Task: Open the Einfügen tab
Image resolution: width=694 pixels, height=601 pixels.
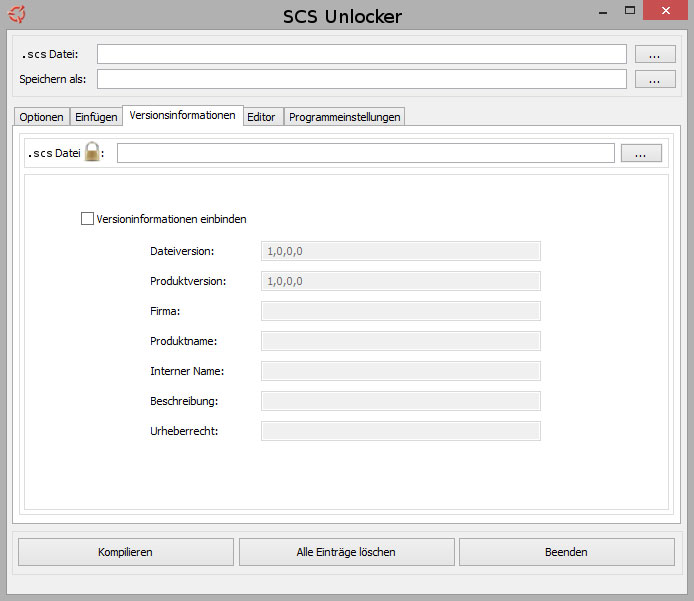Action: (x=96, y=117)
